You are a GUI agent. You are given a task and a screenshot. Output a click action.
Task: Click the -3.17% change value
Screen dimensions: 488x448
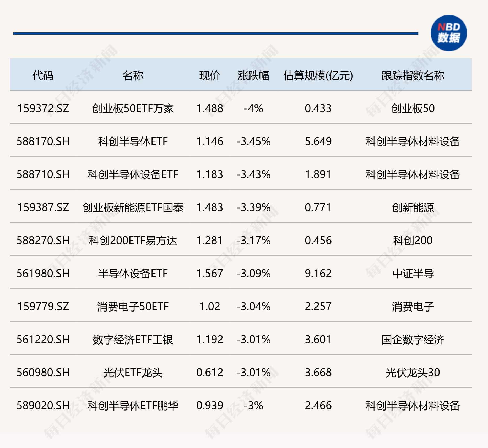pyautogui.click(x=253, y=241)
